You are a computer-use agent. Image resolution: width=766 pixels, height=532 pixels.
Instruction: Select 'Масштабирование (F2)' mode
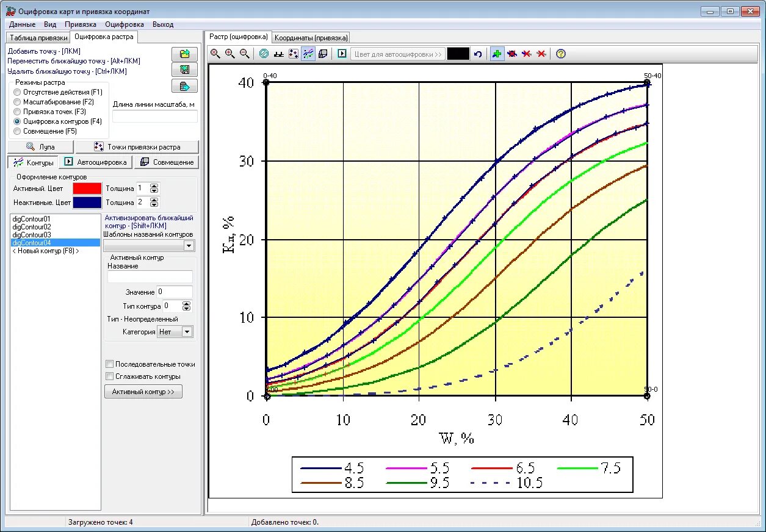pos(54,102)
